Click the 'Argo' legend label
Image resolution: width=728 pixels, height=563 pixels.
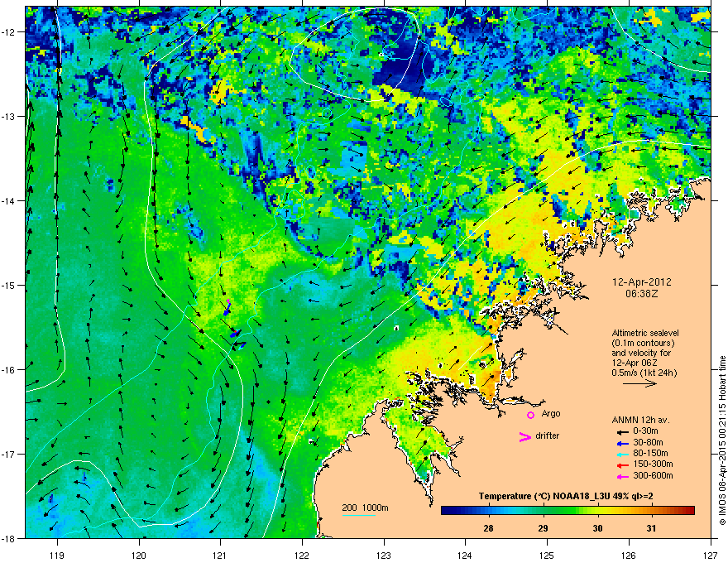point(551,414)
